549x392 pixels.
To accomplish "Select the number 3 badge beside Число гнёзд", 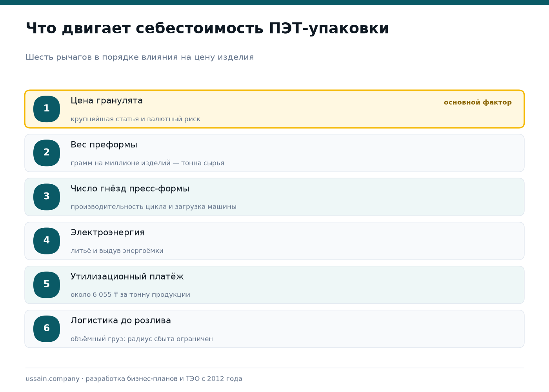I will tap(47, 197).
